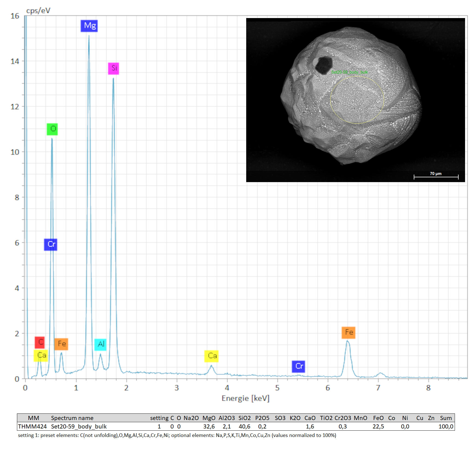Click the yellow Ca label below the C label
The image size is (476, 455).
[41, 355]
